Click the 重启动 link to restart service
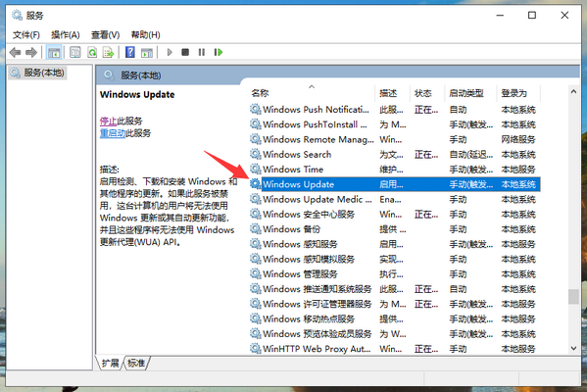This screenshot has height=392, width=587. click(x=113, y=133)
